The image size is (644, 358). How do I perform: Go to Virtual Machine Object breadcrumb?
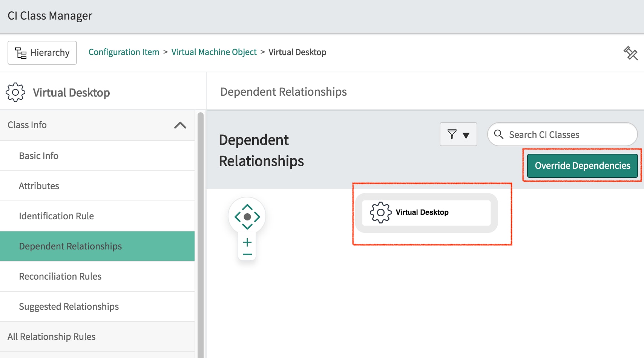coord(214,52)
